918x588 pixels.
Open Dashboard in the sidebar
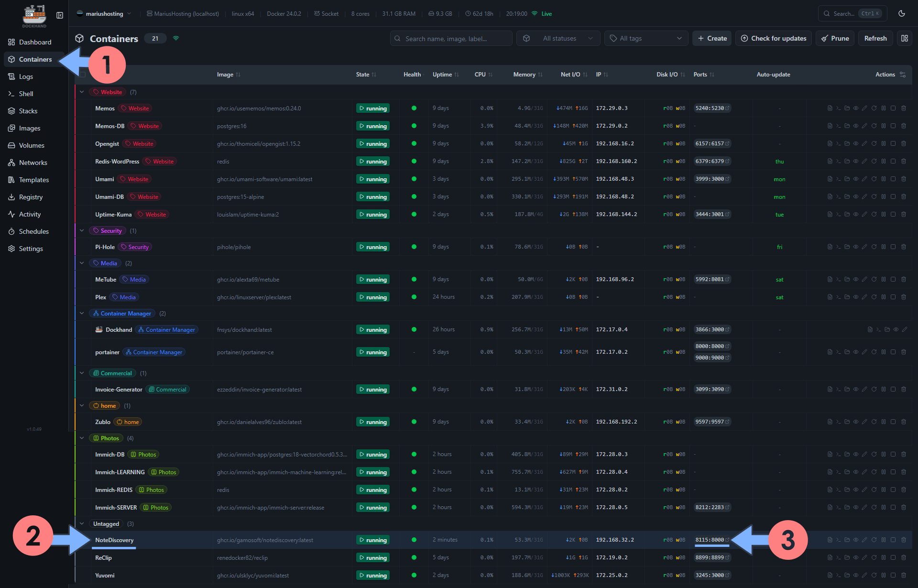pos(34,42)
